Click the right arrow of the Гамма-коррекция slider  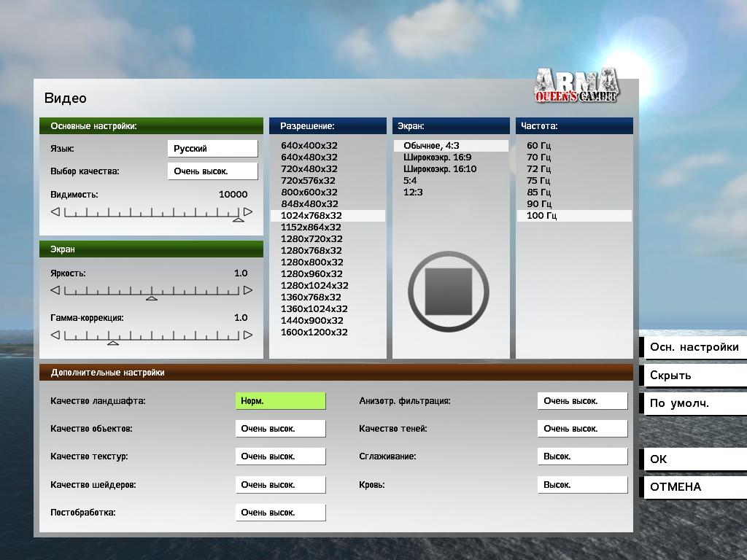(248, 335)
